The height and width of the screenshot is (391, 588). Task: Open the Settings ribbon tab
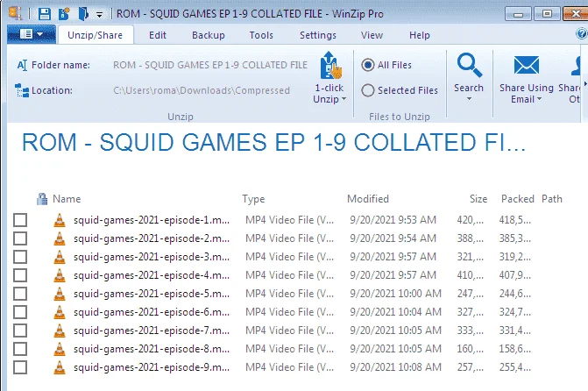point(317,35)
